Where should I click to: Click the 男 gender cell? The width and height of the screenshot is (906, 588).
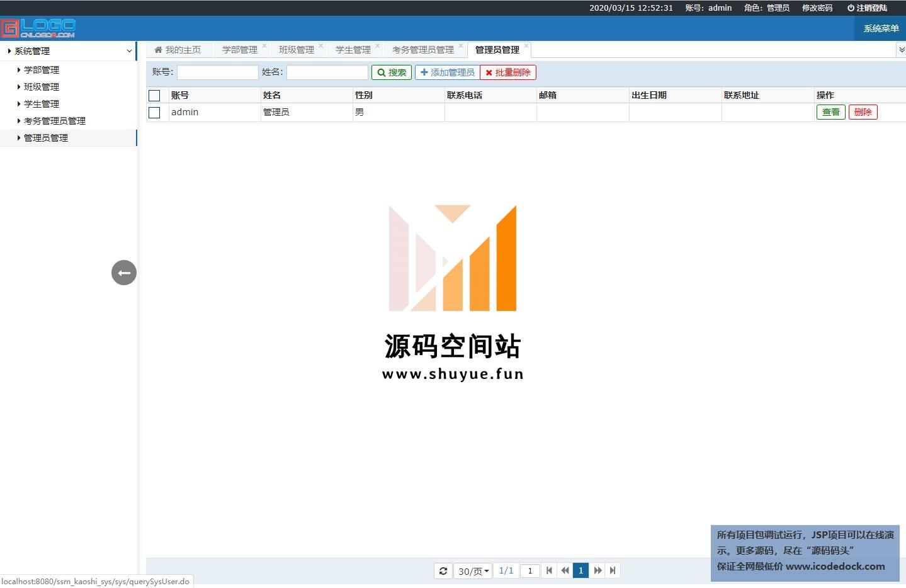click(x=399, y=112)
